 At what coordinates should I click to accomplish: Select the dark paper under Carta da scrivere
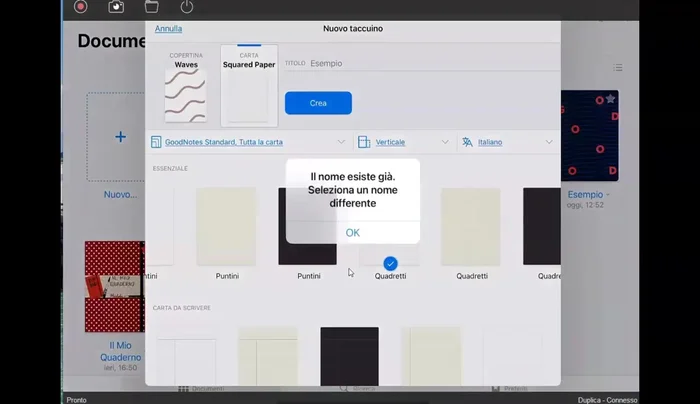point(350,356)
